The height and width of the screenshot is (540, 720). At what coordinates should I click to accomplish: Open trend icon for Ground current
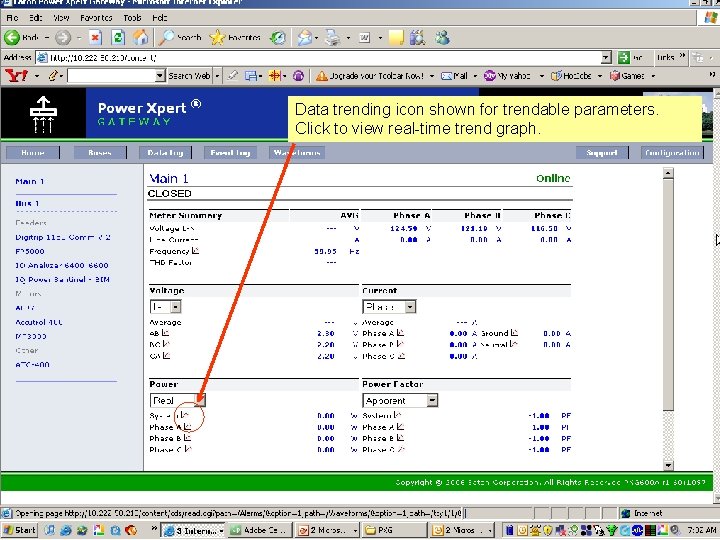[514, 333]
